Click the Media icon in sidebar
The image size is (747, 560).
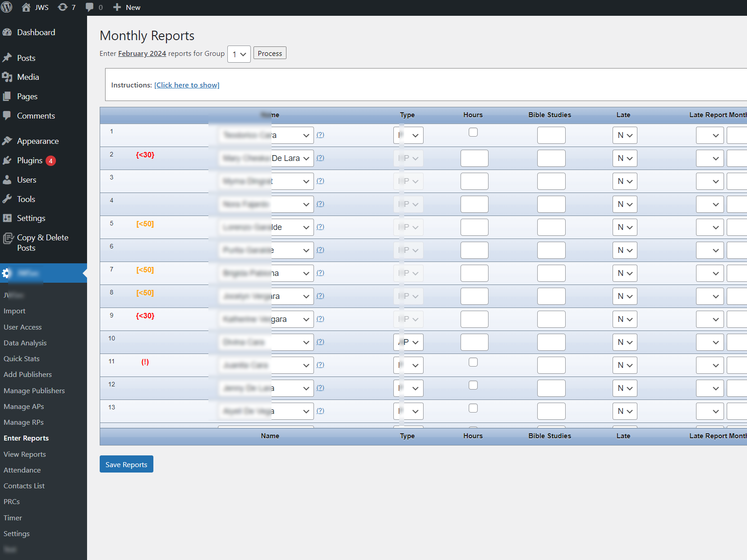pyautogui.click(x=7, y=77)
